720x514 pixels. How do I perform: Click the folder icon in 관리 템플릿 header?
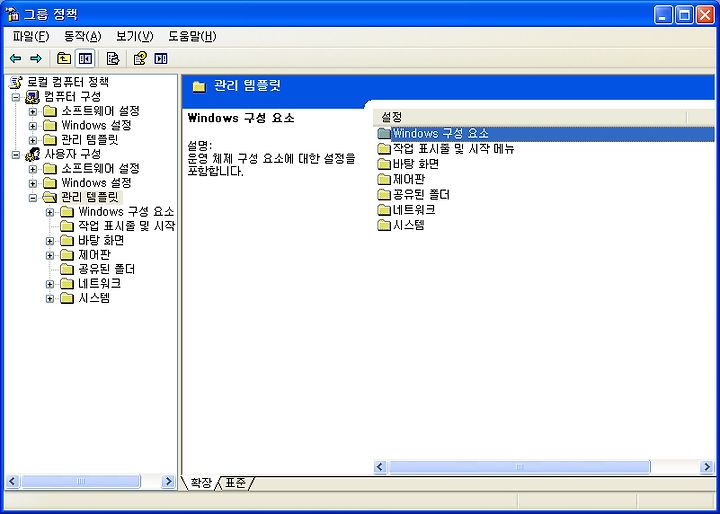199,86
